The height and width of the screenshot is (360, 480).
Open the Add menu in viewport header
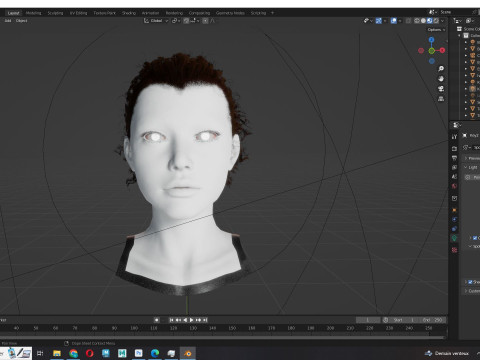8,21
